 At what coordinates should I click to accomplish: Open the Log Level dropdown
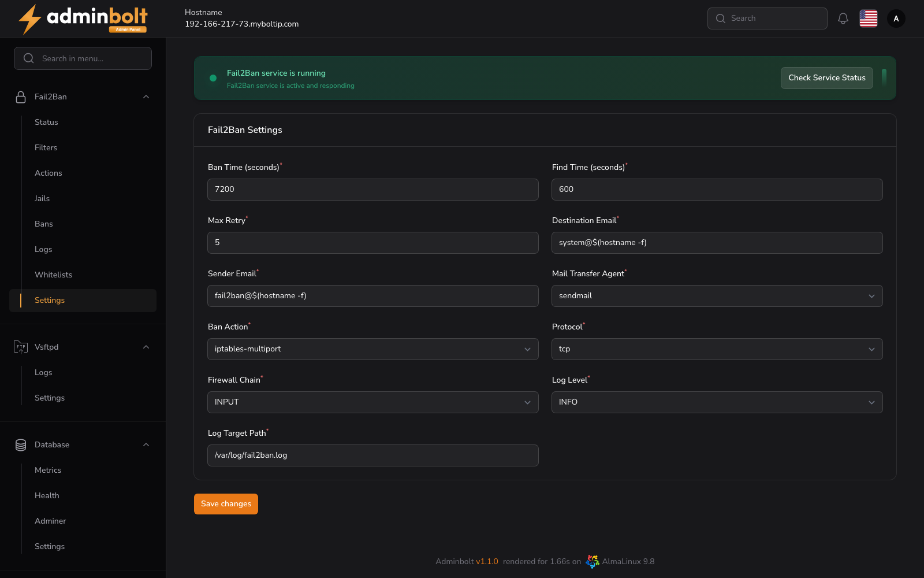pos(717,402)
